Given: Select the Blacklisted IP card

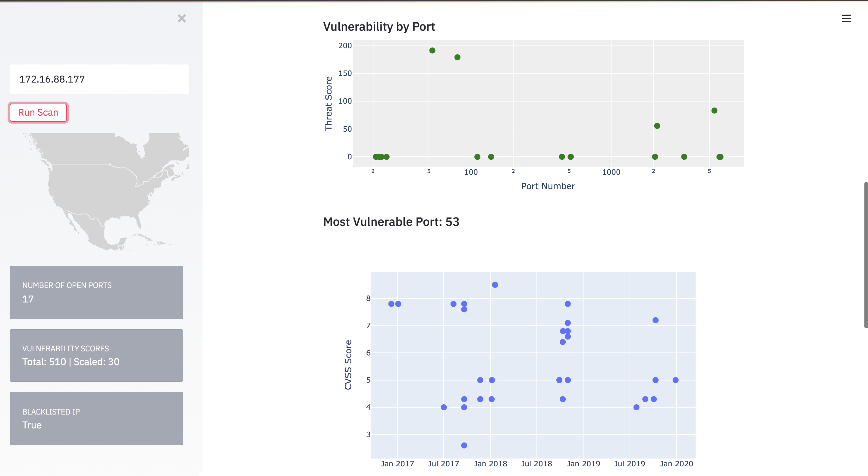Looking at the screenshot, I should pos(96,418).
